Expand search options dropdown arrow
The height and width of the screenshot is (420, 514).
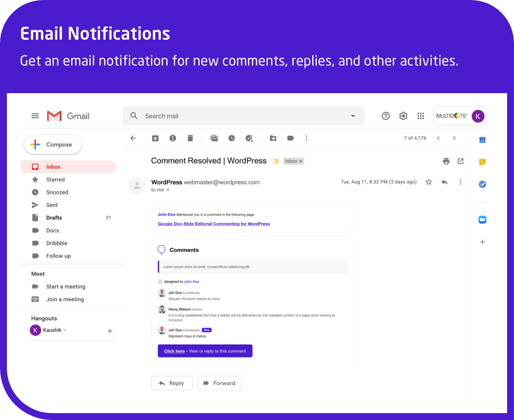coord(353,116)
